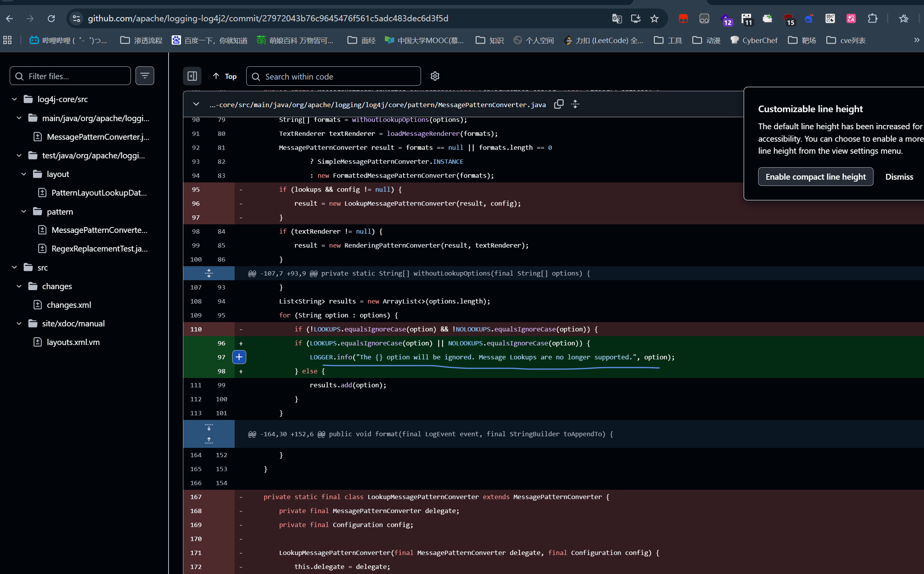The image size is (924, 574).
Task: Open the site info icon in address bar
Action: (76, 18)
